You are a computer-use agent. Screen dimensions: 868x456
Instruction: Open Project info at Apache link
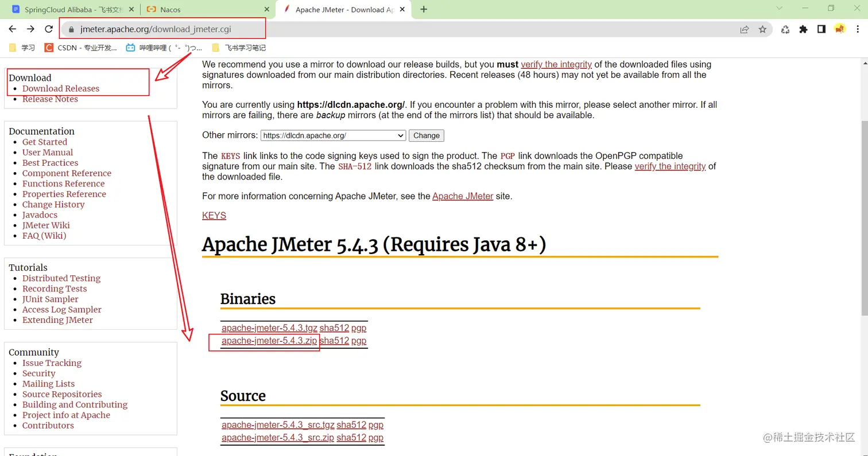coord(66,415)
